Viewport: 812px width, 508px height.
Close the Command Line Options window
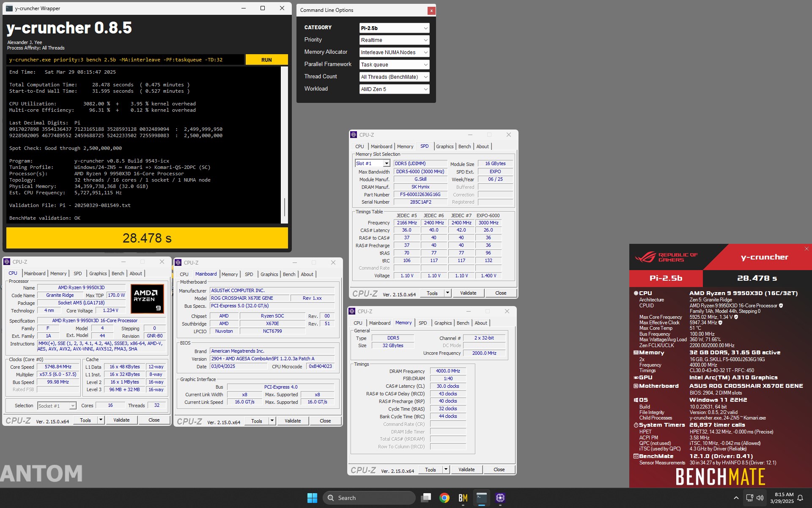[x=431, y=11]
